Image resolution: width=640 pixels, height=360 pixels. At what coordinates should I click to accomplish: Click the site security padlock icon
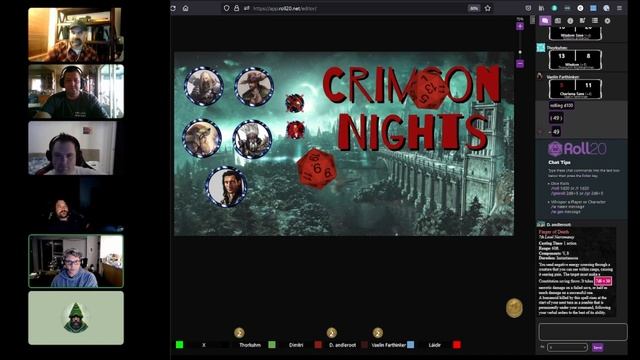[x=236, y=8]
